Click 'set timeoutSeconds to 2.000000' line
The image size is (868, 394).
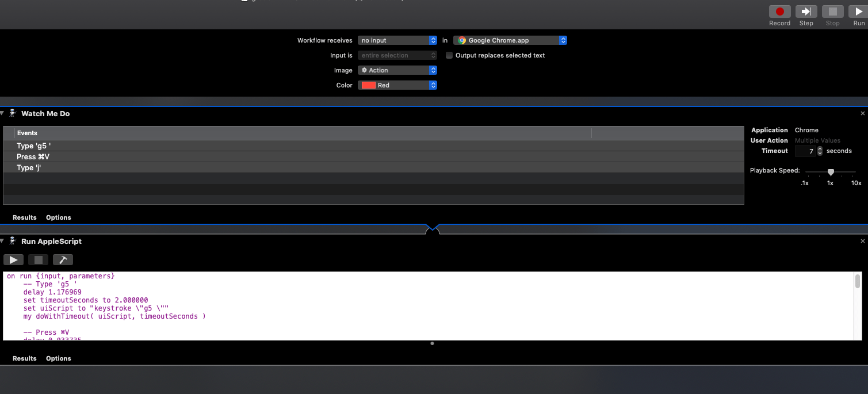tap(86, 300)
